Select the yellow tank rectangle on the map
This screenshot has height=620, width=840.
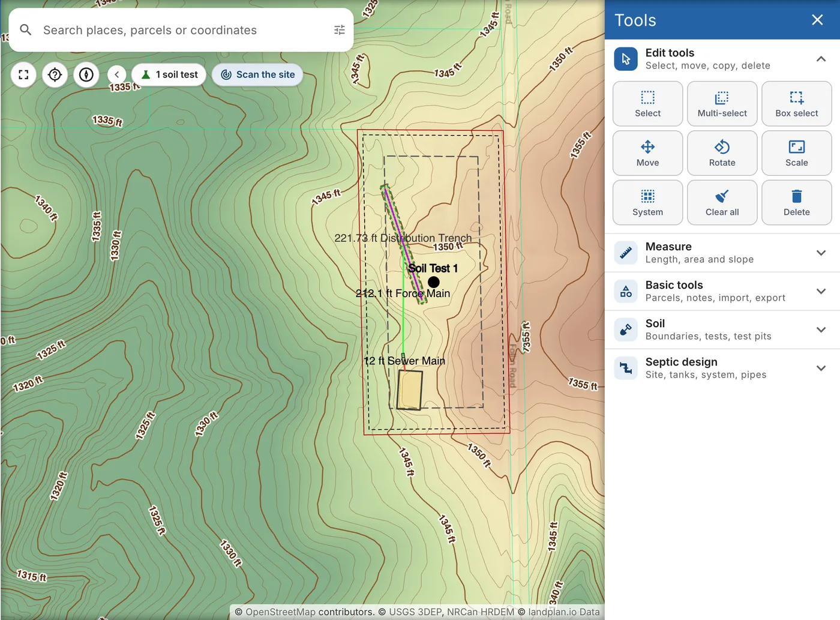(x=410, y=390)
